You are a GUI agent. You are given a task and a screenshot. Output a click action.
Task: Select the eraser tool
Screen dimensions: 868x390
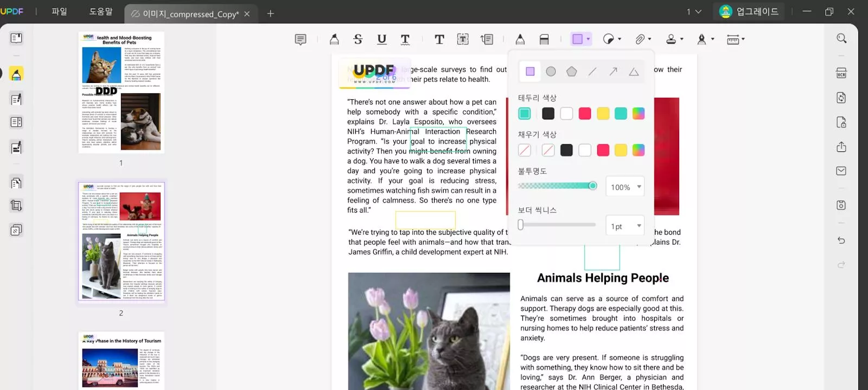(x=544, y=39)
